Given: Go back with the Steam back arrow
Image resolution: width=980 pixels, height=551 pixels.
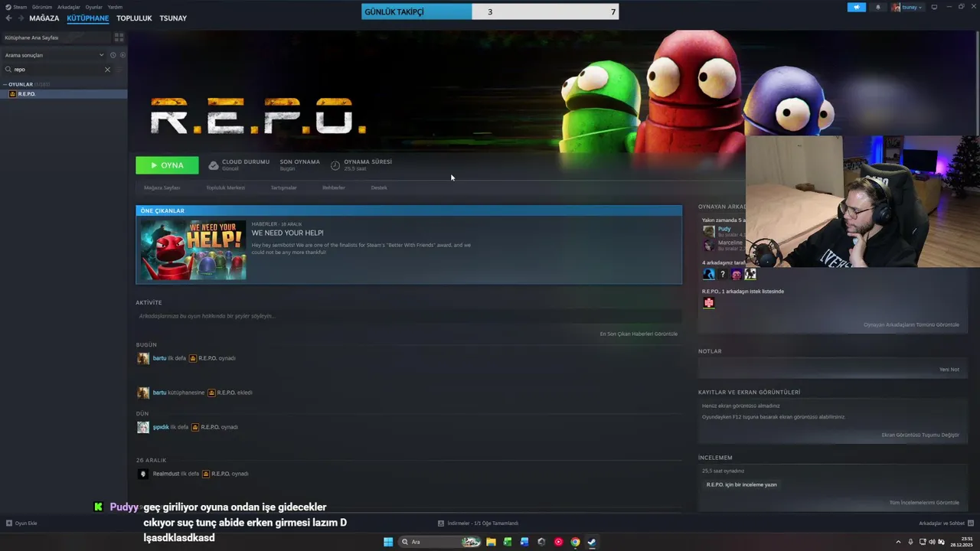Looking at the screenshot, I should 8,18.
